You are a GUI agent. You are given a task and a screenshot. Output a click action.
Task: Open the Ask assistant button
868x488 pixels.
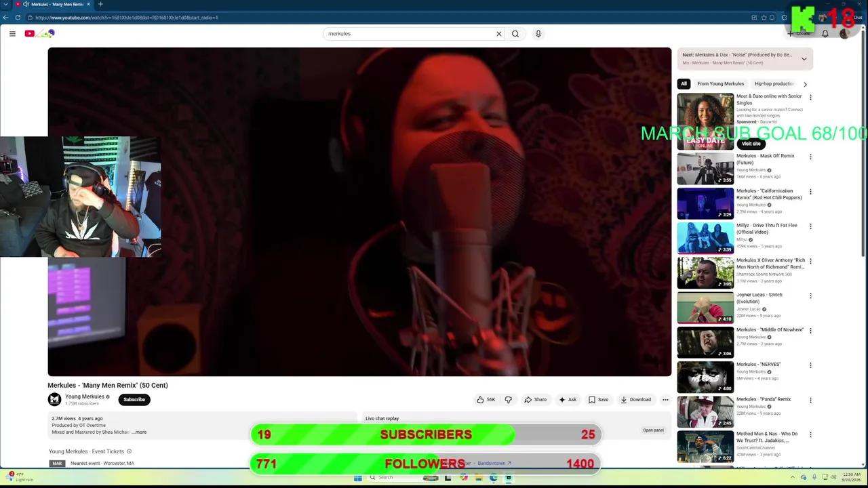(x=568, y=399)
